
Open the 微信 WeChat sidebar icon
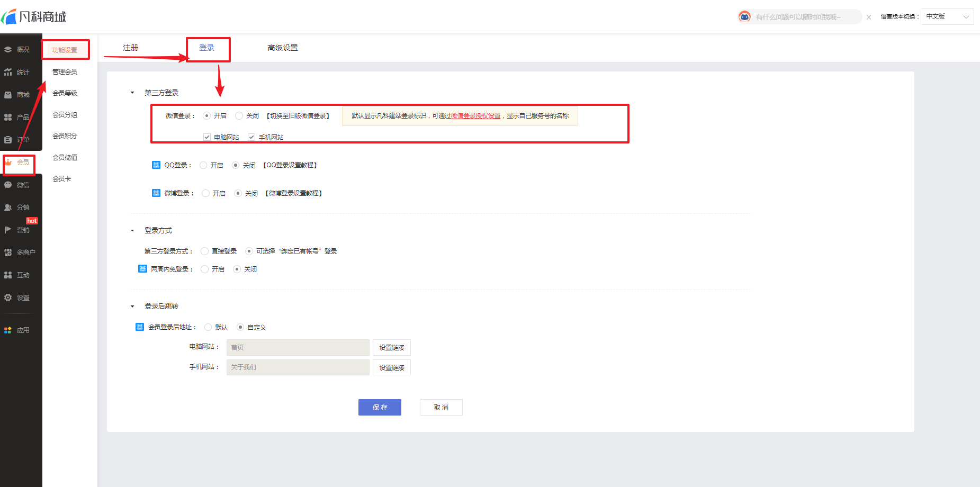pos(8,185)
